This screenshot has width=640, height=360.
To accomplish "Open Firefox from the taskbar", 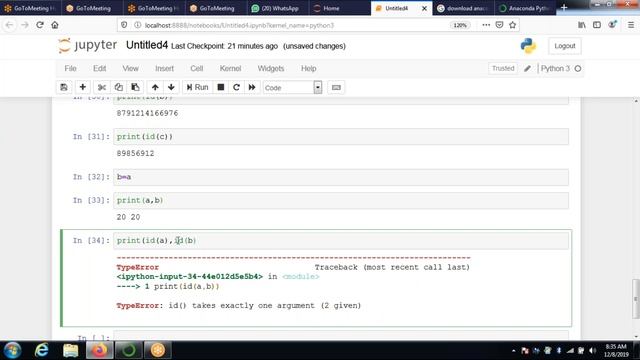I will 99,350.
